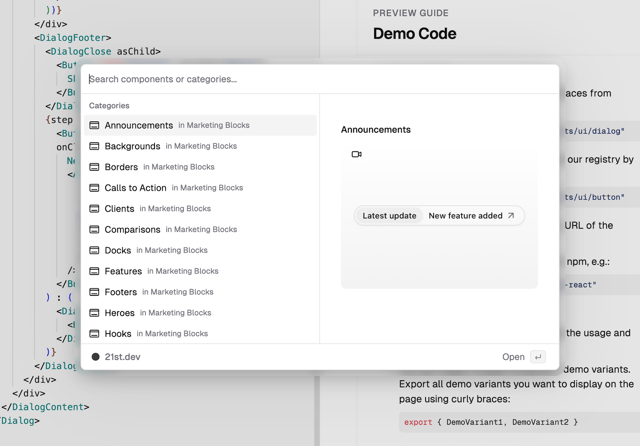
Task: Click the Latest update badge in preview
Action: (389, 215)
